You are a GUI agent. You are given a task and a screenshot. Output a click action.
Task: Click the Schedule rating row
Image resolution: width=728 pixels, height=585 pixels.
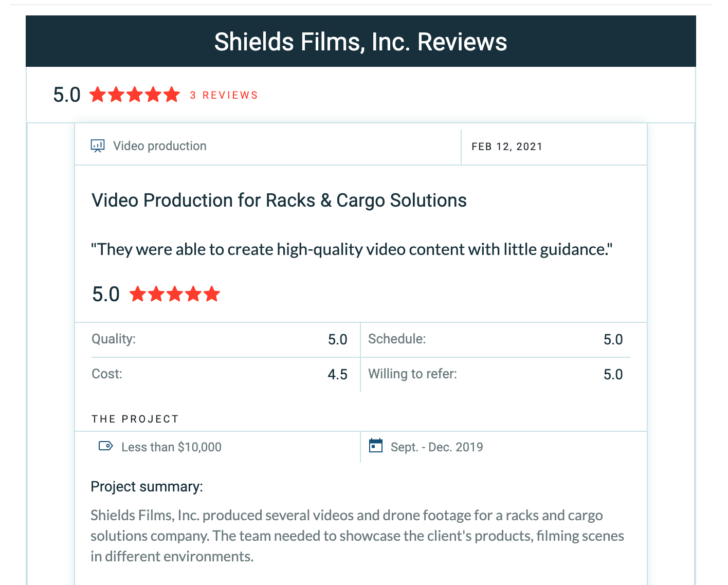coord(495,339)
